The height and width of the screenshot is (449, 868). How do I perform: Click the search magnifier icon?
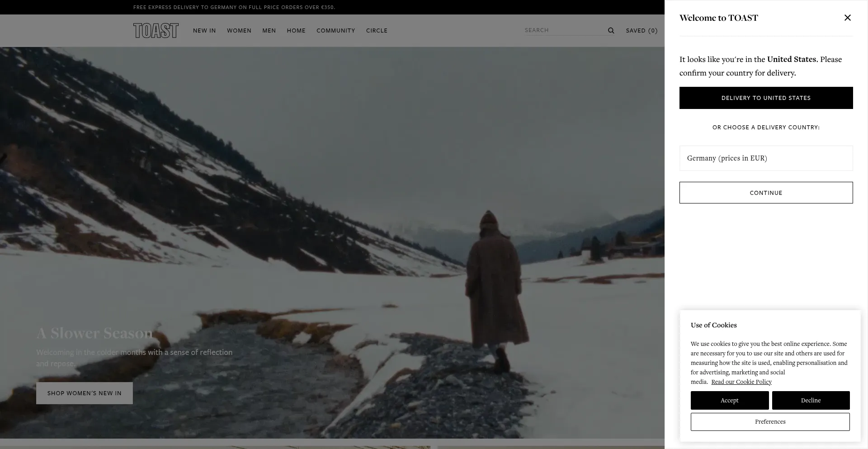(611, 31)
